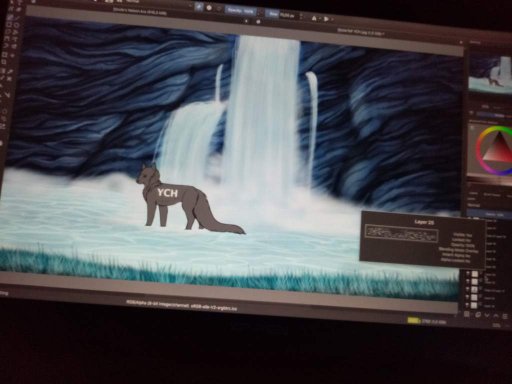The width and height of the screenshot is (512, 384).
Task: Click the brush preset icon in top toolbar
Action: point(198,7)
